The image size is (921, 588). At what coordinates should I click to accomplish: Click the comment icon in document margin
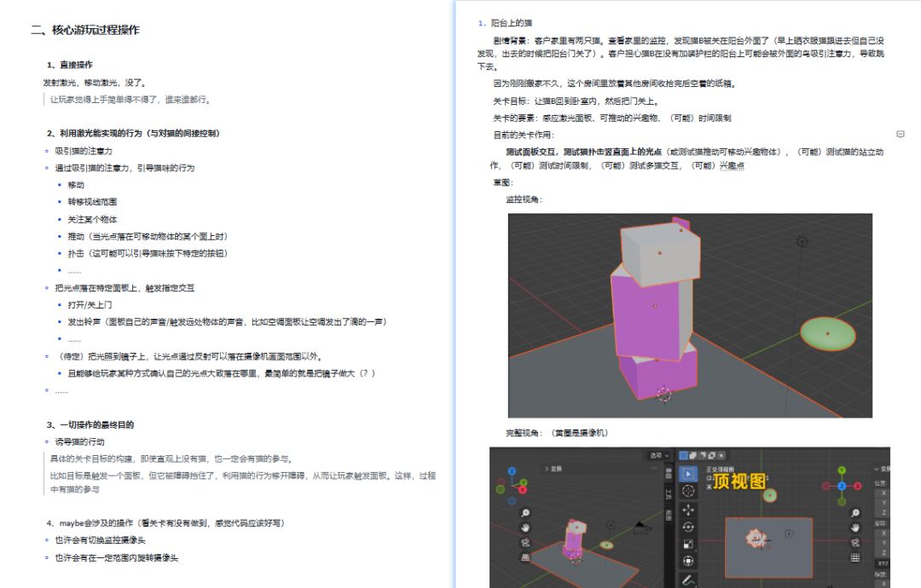(900, 135)
